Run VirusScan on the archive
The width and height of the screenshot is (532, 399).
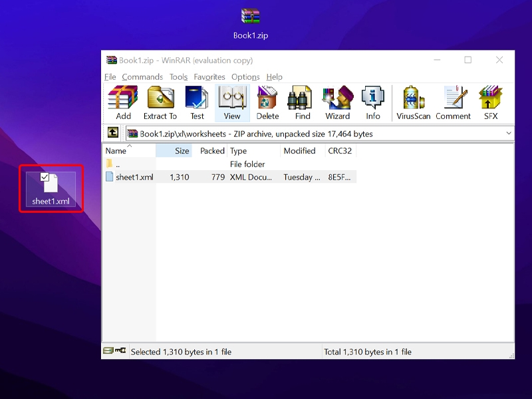pos(414,103)
